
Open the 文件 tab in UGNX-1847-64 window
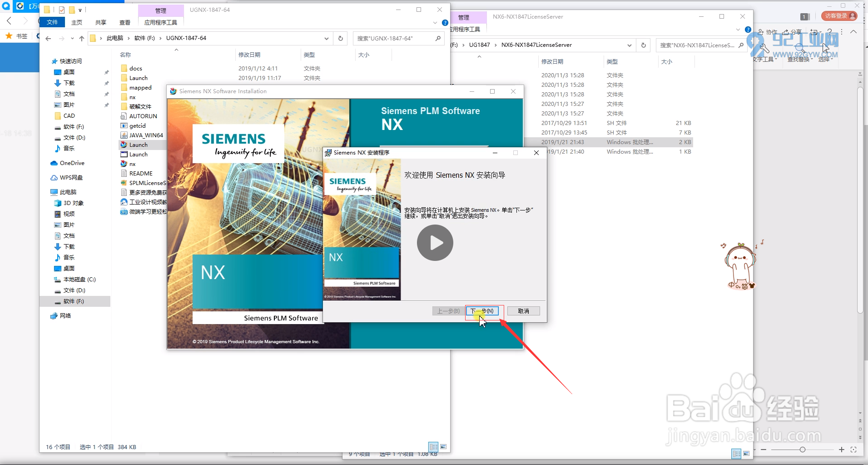tap(52, 22)
